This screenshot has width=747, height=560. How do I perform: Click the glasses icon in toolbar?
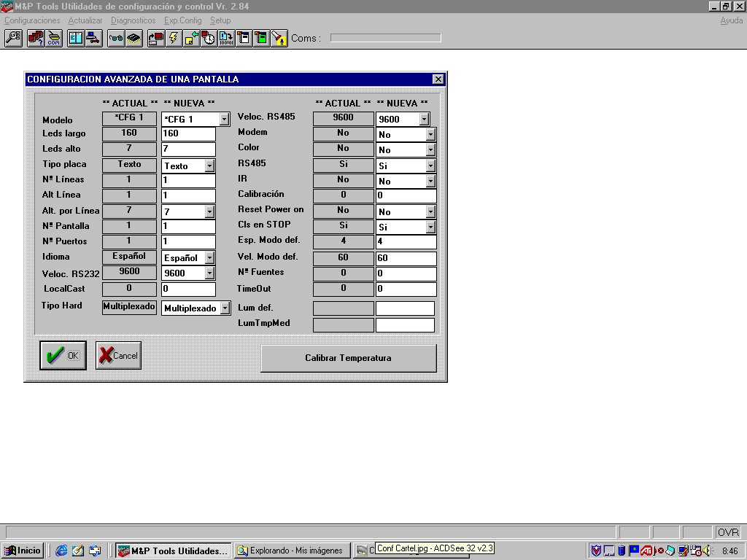coord(116,38)
